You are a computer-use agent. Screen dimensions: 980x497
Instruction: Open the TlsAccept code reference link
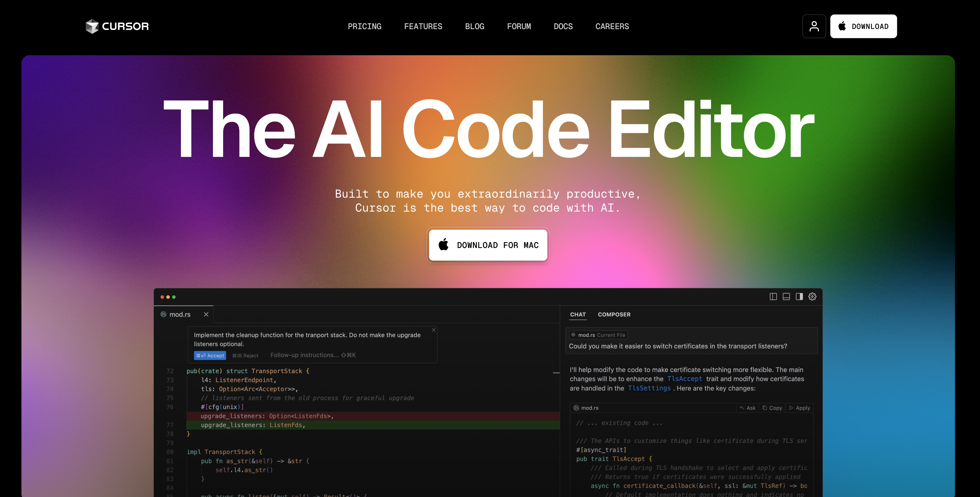coord(684,379)
